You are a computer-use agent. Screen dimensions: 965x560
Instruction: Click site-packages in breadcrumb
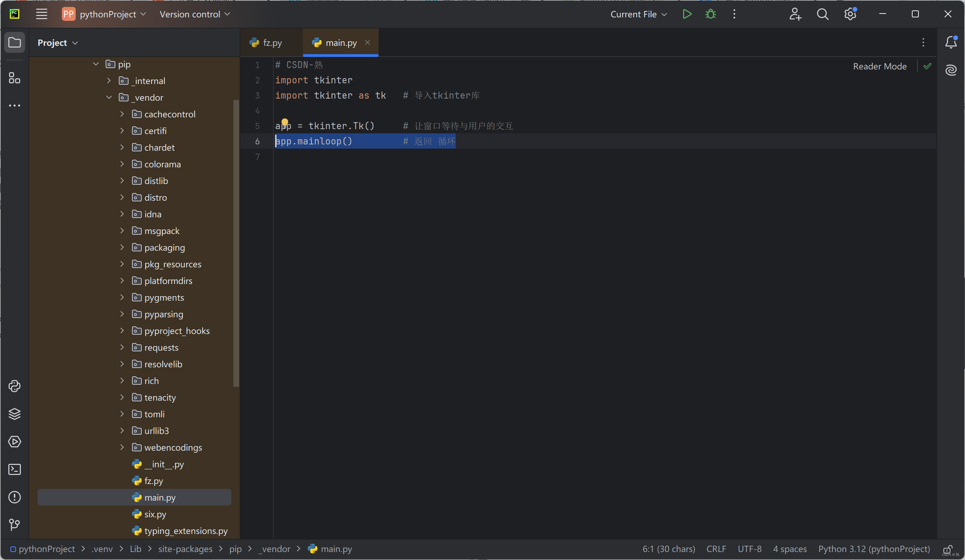coord(185,549)
